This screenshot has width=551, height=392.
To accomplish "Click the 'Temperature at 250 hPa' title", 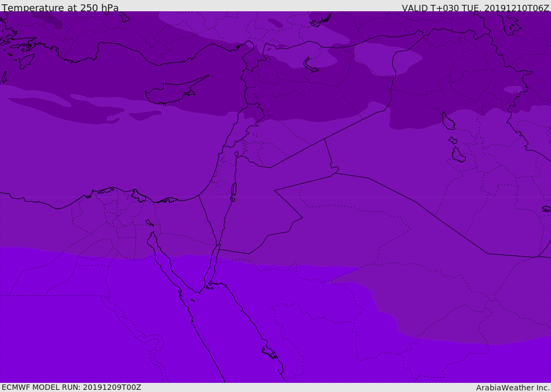I will (60, 8).
